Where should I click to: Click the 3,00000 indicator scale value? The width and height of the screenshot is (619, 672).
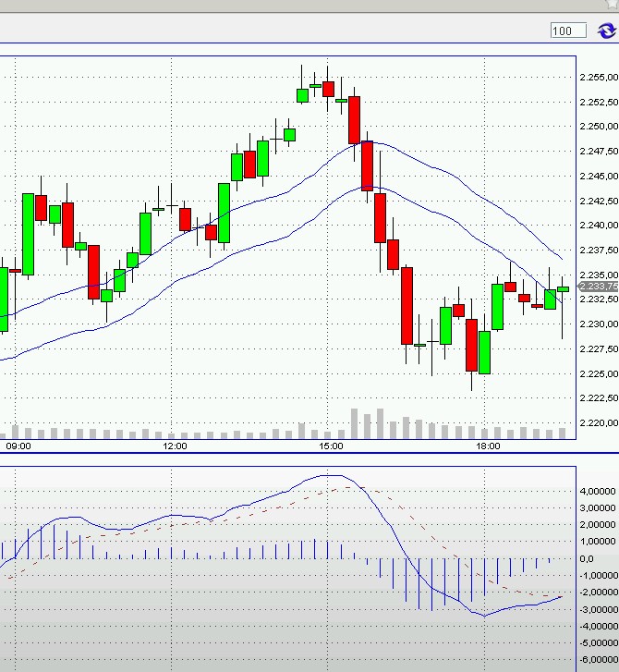[x=598, y=508]
